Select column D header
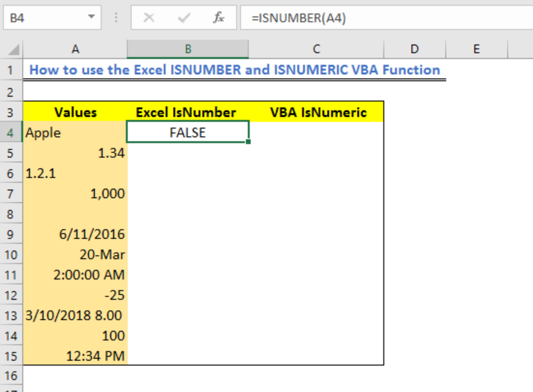This screenshot has height=392, width=533. (414, 49)
